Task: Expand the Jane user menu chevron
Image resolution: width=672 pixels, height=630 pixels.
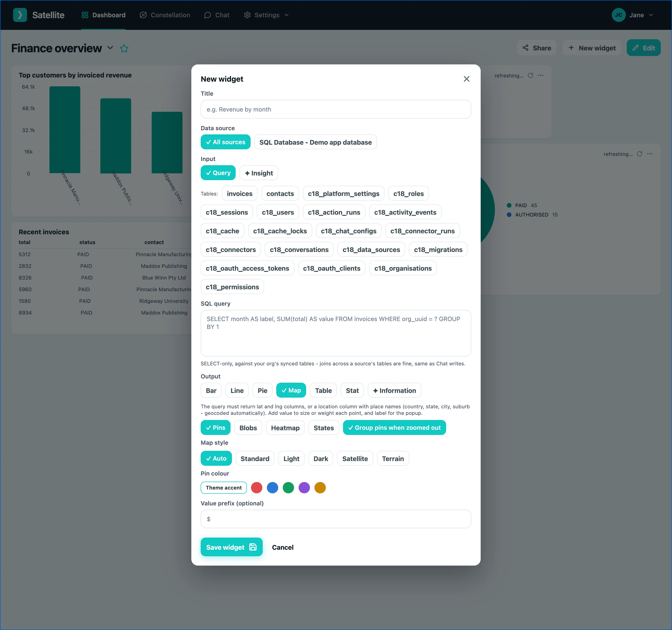Action: click(x=651, y=15)
